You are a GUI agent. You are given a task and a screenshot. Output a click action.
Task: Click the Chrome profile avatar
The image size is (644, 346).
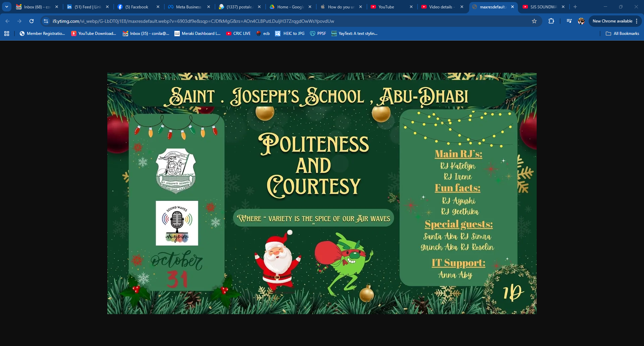(581, 21)
